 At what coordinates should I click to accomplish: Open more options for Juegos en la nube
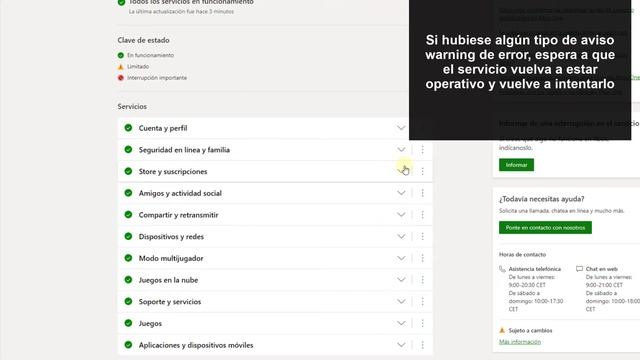pyautogui.click(x=422, y=280)
